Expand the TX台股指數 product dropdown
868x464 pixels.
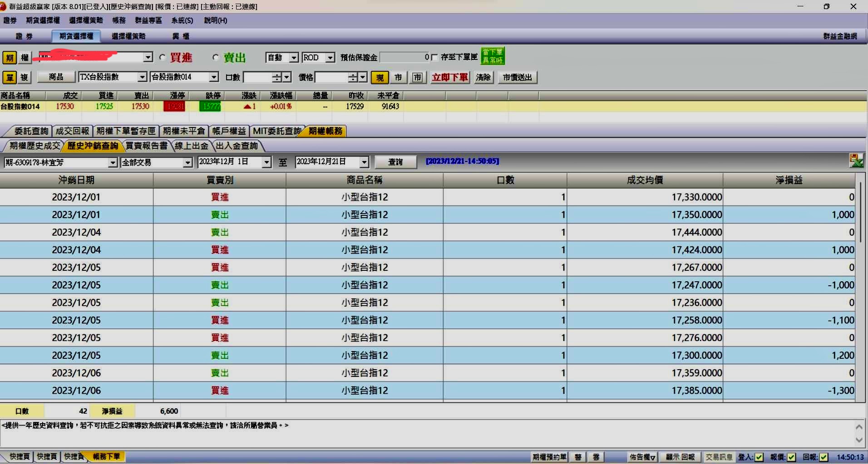[142, 77]
